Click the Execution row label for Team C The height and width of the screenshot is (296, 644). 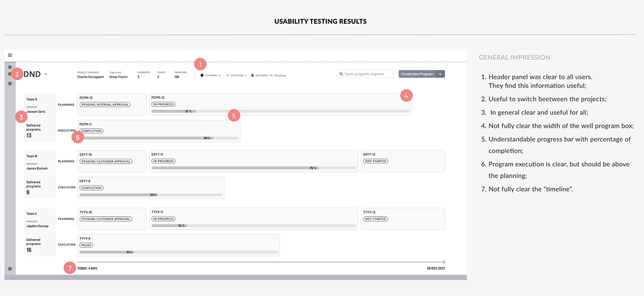click(x=67, y=245)
